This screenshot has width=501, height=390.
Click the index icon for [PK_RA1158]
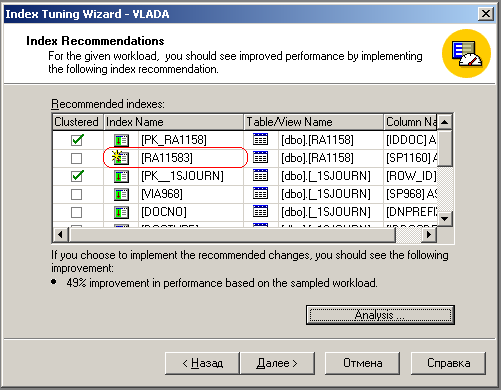click(x=121, y=140)
